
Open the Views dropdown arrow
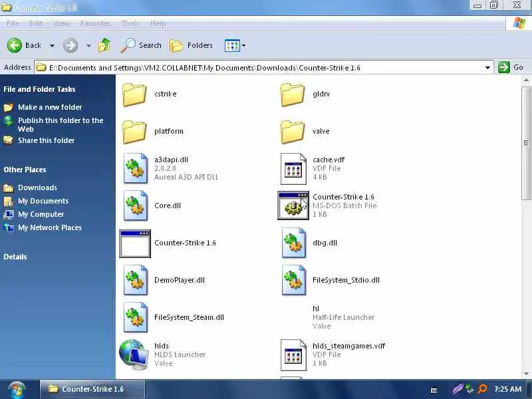pos(243,45)
